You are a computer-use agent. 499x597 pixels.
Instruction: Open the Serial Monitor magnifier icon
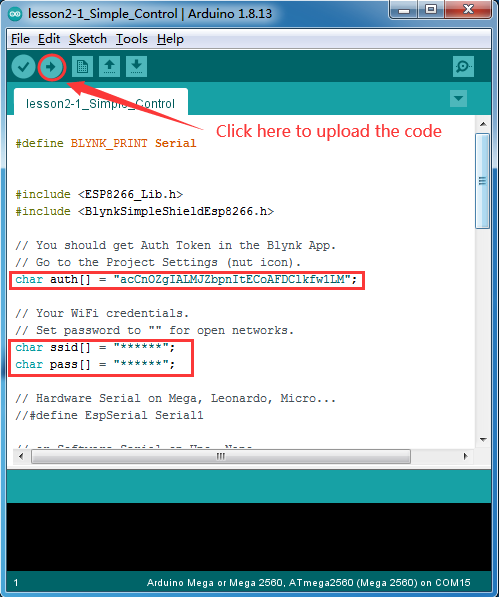463,67
